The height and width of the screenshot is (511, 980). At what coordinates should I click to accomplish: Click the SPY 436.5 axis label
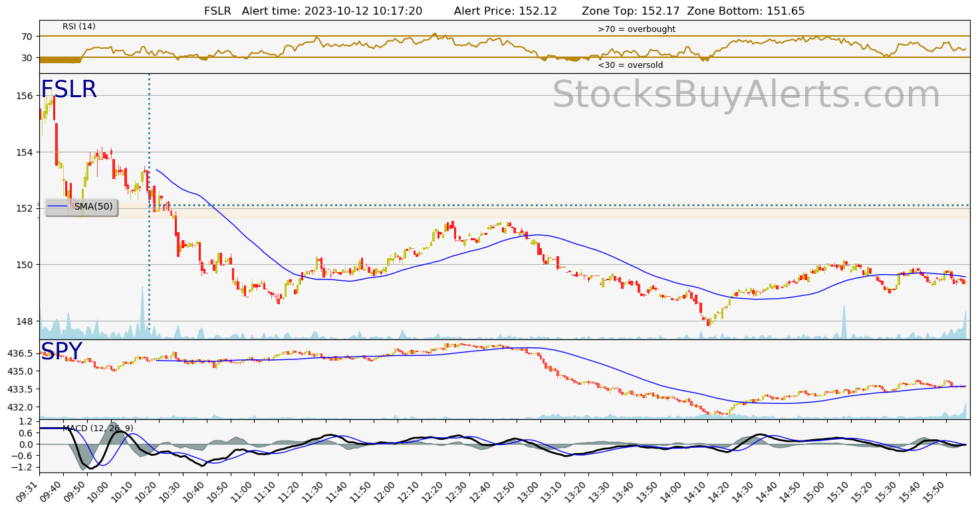pyautogui.click(x=20, y=353)
